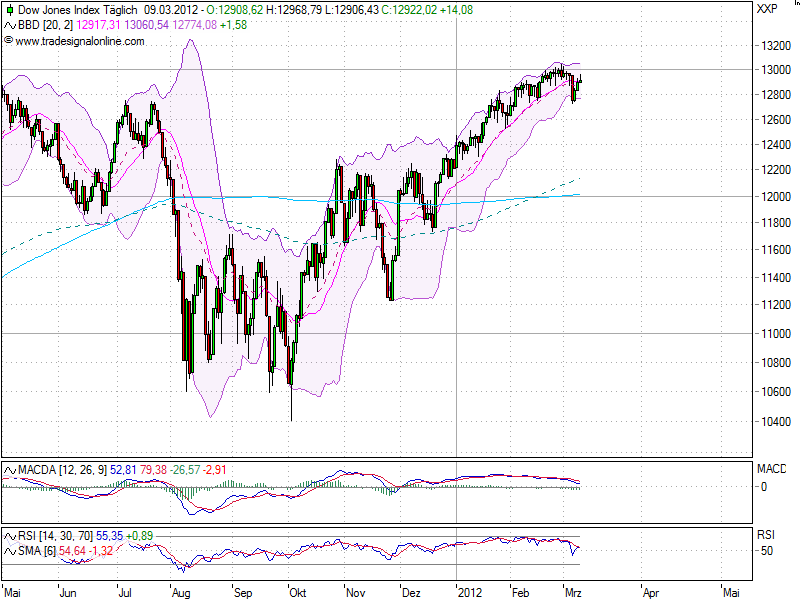Click the RSI value 55,35
This screenshot has width=800, height=600.
pyautogui.click(x=110, y=536)
